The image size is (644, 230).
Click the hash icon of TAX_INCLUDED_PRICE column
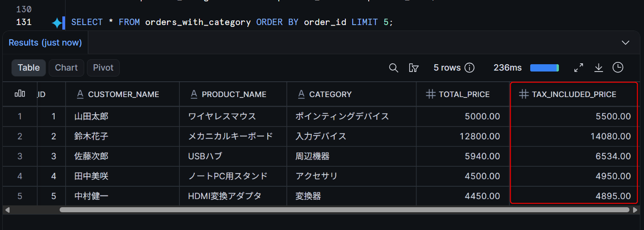pyautogui.click(x=524, y=94)
